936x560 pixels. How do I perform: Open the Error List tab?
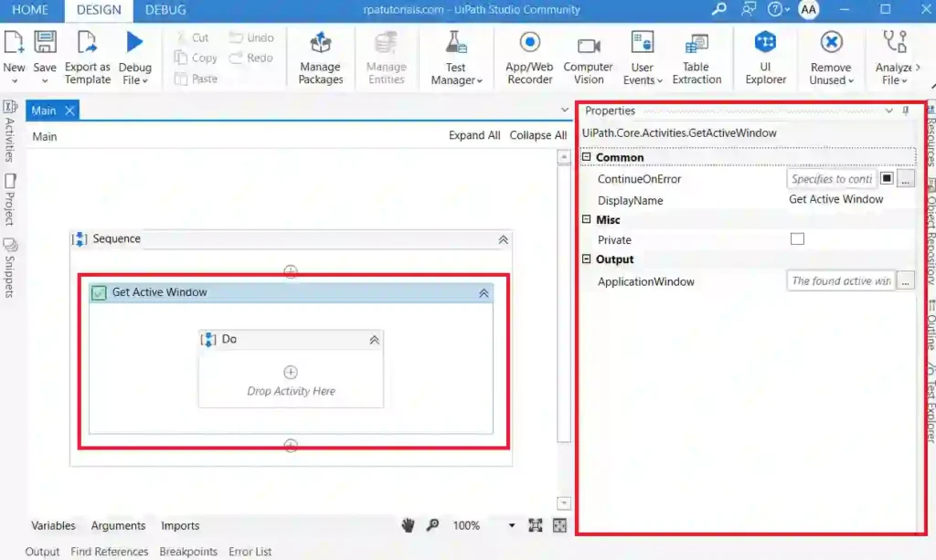point(250,552)
